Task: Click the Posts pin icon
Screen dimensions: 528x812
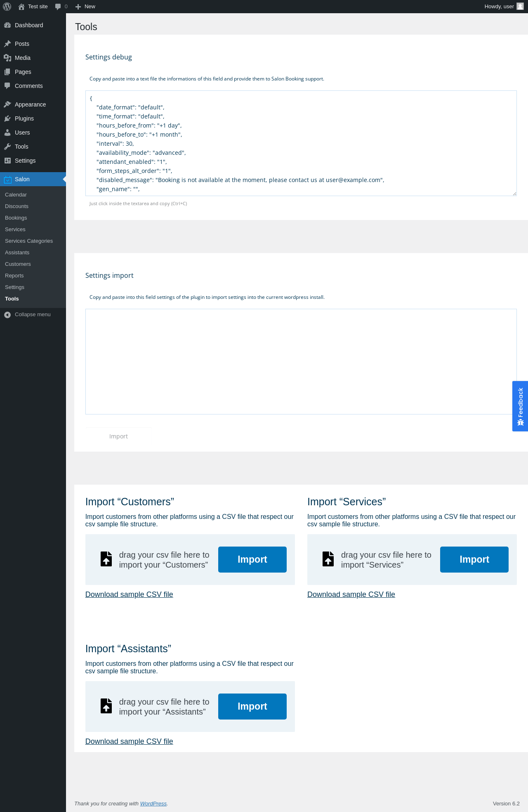Action: click(7, 44)
